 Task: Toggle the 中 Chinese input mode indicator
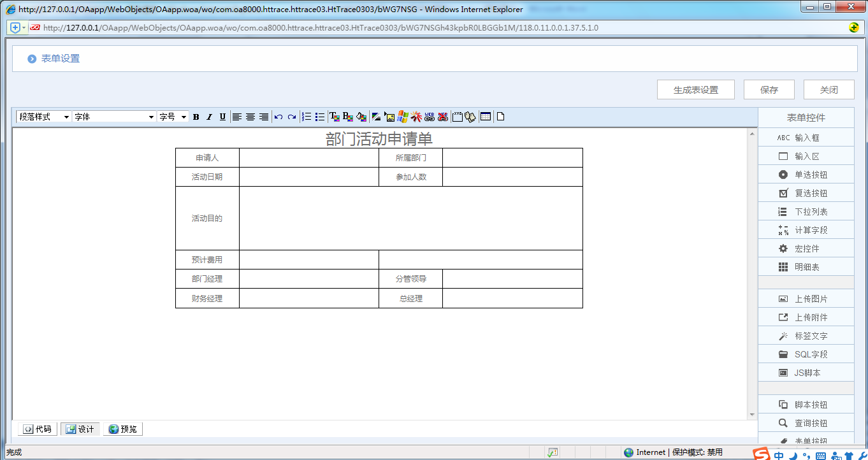tap(779, 455)
